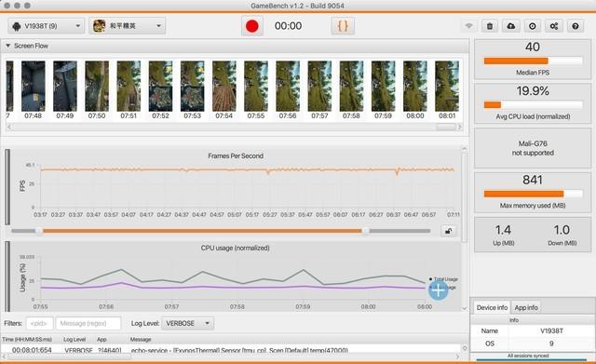Click the pid filter field
Image resolution: width=596 pixels, height=364 pixels.
39,323
